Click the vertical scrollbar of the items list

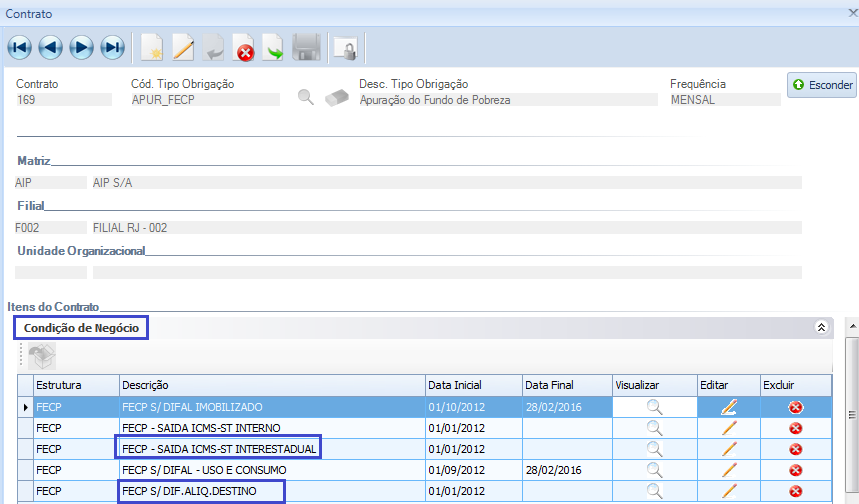pos(851,420)
